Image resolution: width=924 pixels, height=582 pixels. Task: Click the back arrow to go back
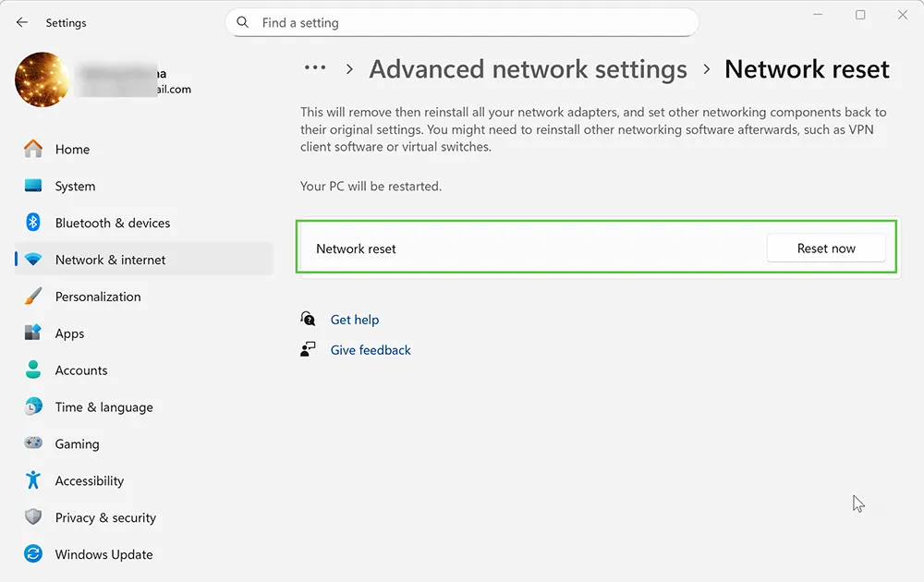click(x=21, y=22)
